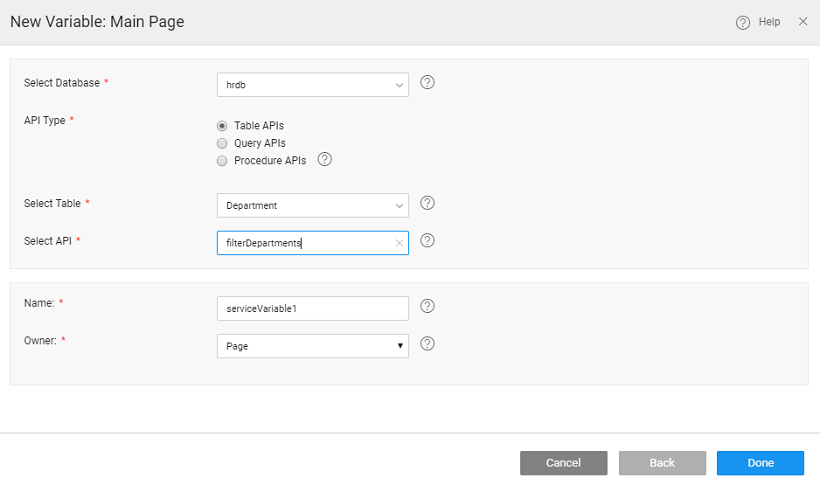Click the blue Done button

760,463
